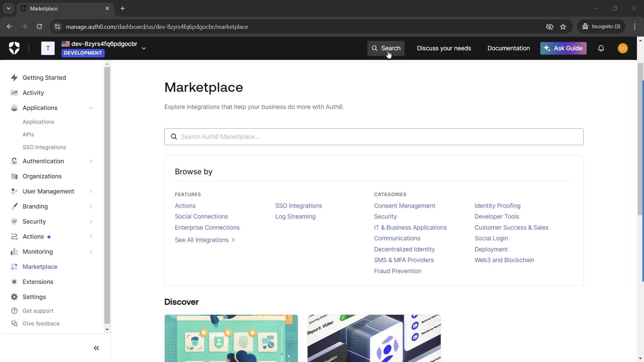Open Consent Management category
Screen dimensions: 644x362
coord(405,206)
